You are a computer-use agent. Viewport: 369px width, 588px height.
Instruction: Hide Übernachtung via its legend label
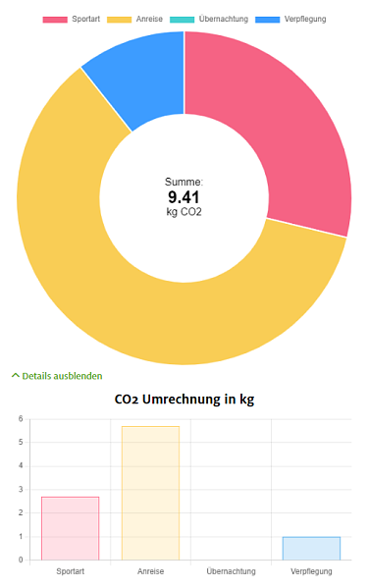click(x=224, y=19)
